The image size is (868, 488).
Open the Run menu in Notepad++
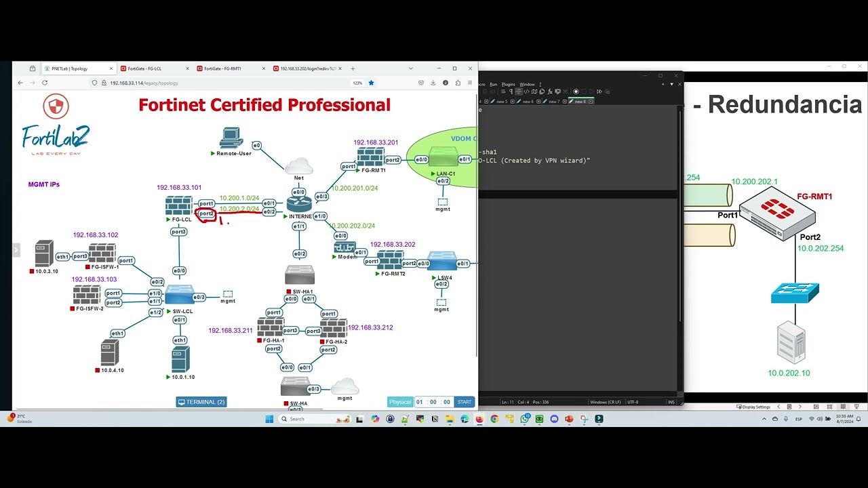(x=494, y=85)
